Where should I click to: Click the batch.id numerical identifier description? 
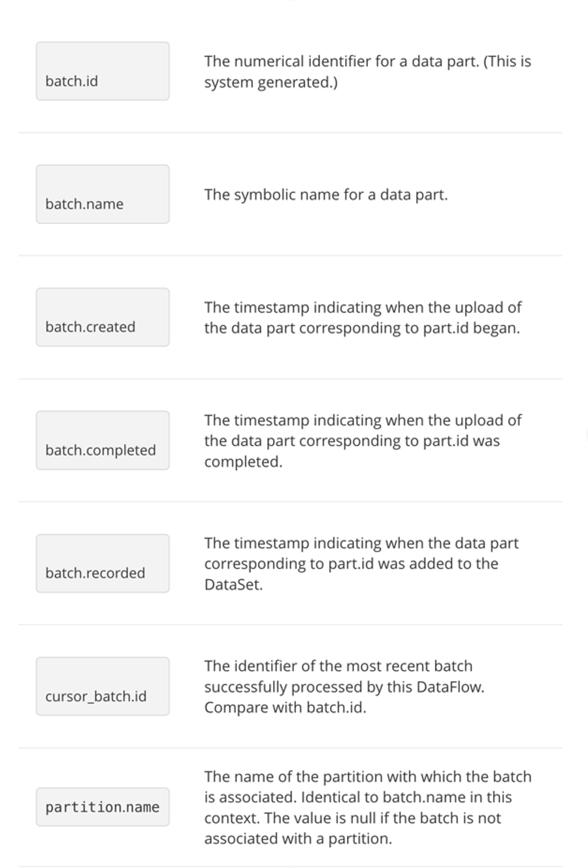coord(367,72)
